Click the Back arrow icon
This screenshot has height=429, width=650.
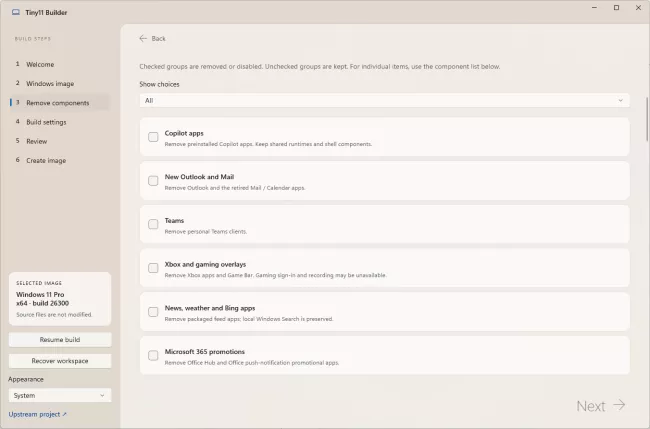pos(143,39)
